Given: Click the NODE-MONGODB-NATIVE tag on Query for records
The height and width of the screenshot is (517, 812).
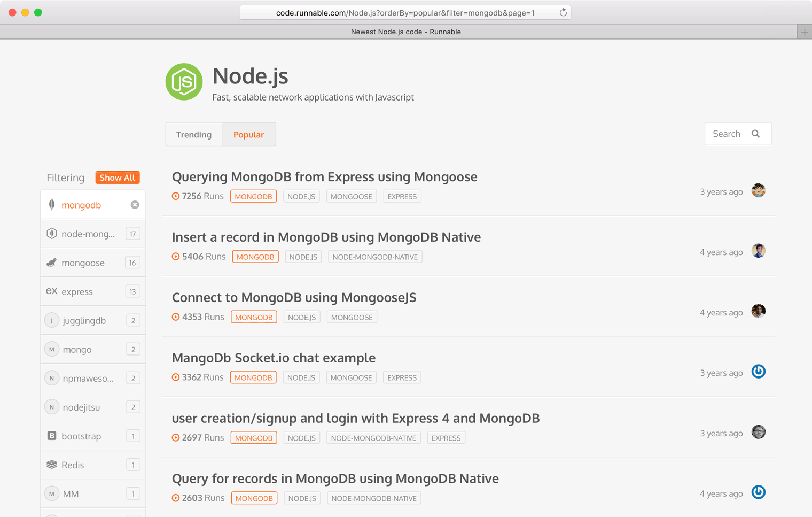Looking at the screenshot, I should point(373,498).
